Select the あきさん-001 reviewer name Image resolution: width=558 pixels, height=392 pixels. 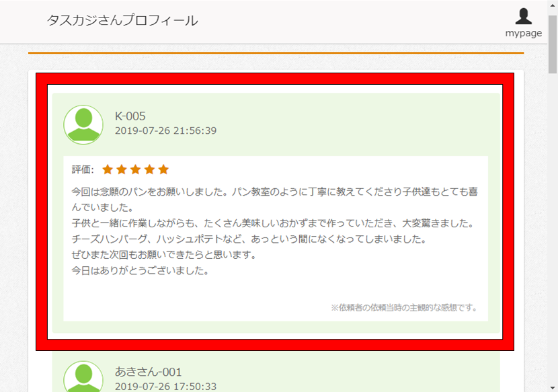(149, 372)
